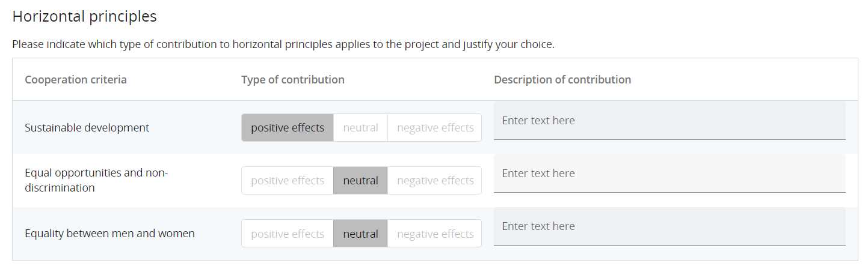Pick positive effects for Equality between men and women
Image resolution: width=868 pixels, height=272 pixels.
pyautogui.click(x=288, y=234)
